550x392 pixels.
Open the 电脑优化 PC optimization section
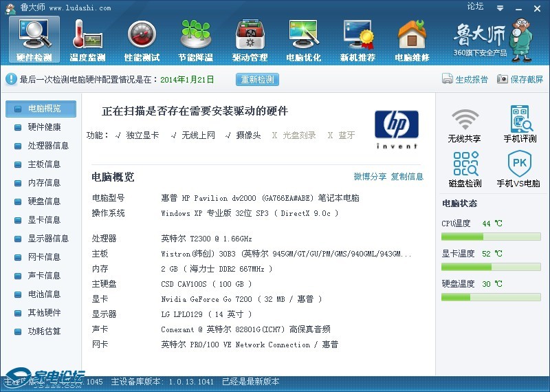(303, 41)
